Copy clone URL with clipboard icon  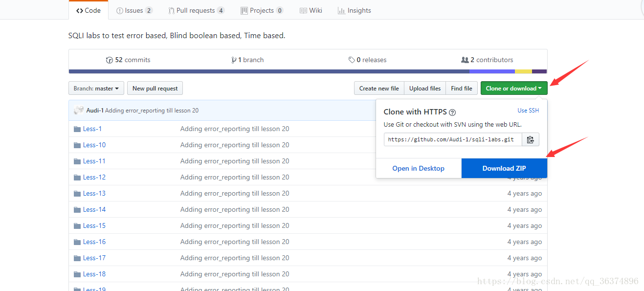coord(531,139)
